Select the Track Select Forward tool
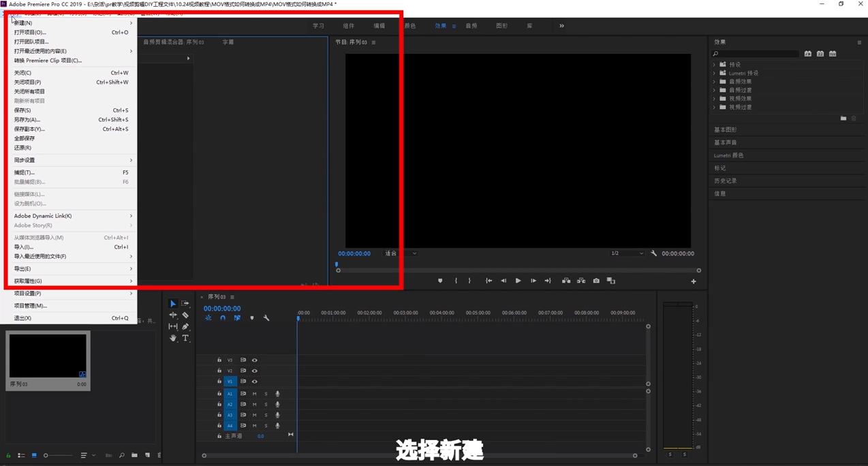The height and width of the screenshot is (466, 868). click(185, 303)
